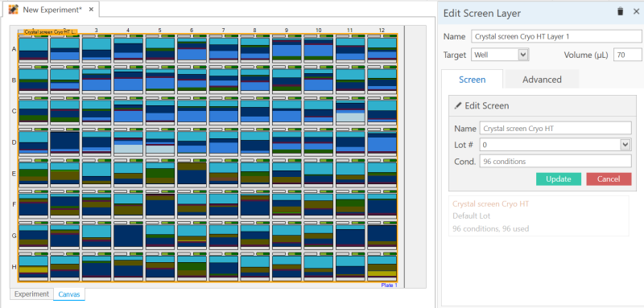This screenshot has width=644, height=308.
Task: Click the pencil icon beside Edit Screen
Action: (x=457, y=106)
